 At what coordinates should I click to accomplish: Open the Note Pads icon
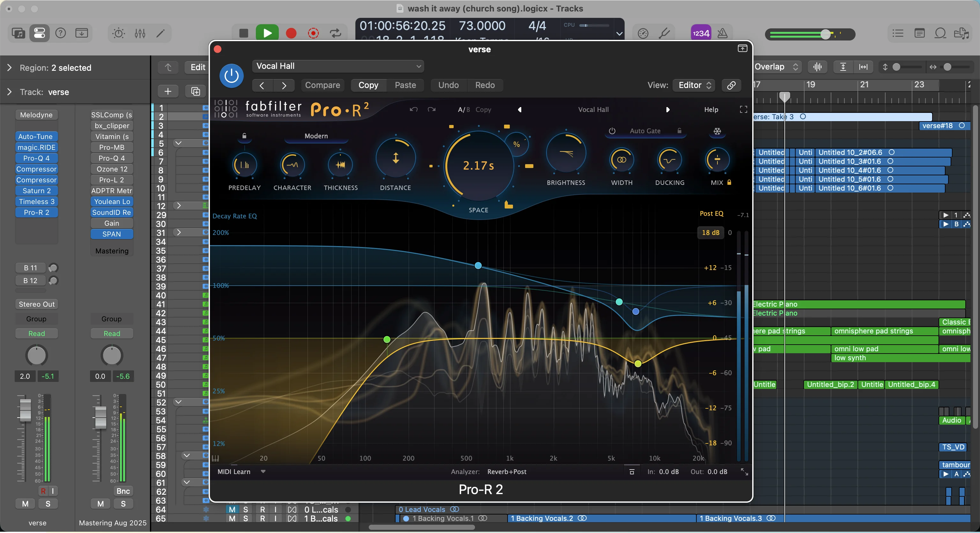(920, 33)
